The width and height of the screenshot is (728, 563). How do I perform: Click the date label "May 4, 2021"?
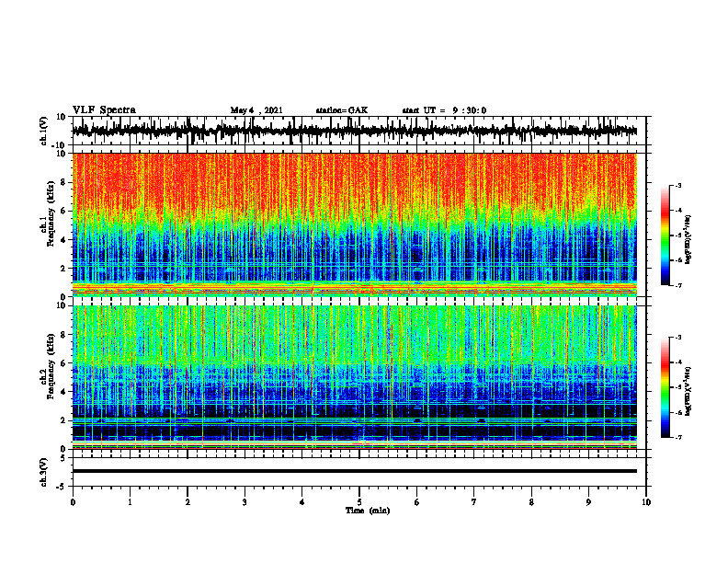pyautogui.click(x=256, y=110)
